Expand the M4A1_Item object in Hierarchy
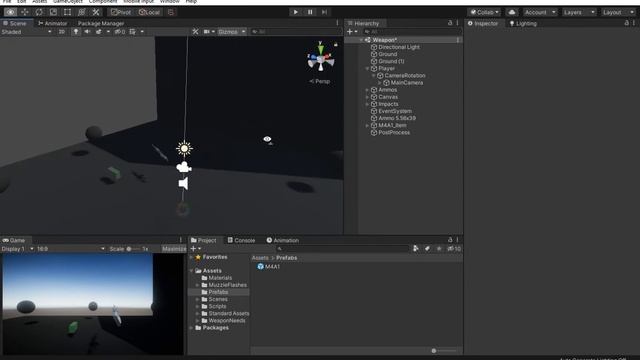Screen dimensions: 640x360 (x=367, y=125)
